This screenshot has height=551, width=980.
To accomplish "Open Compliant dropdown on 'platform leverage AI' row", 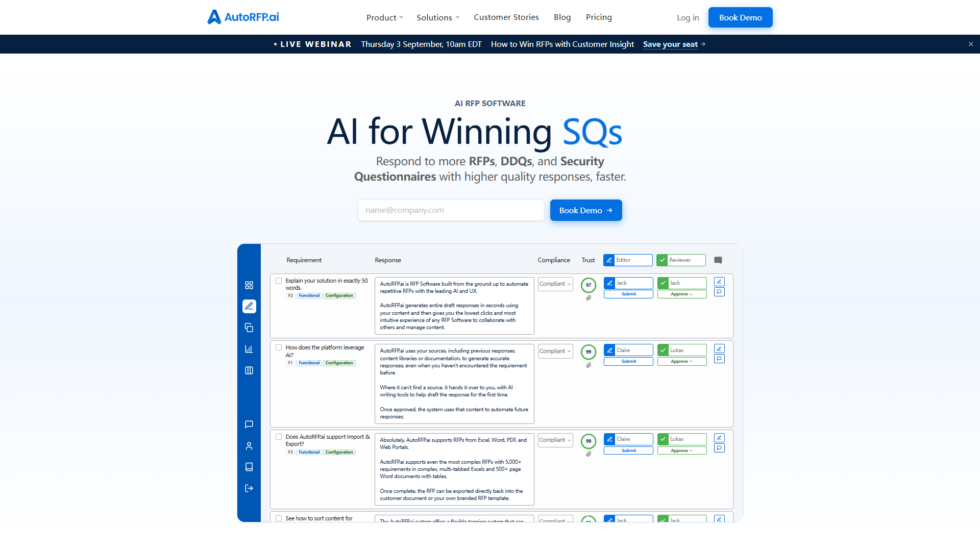I will tap(555, 352).
